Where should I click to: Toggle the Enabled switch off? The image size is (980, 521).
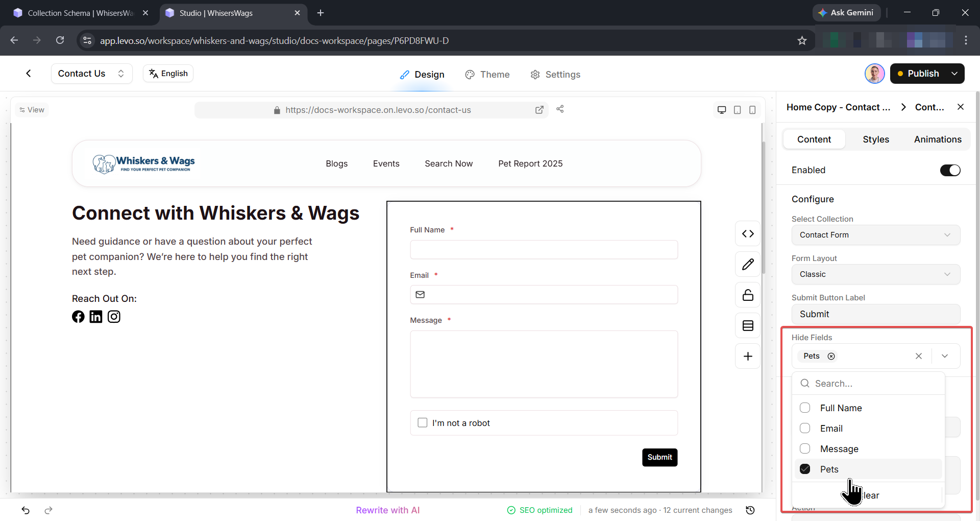point(950,170)
